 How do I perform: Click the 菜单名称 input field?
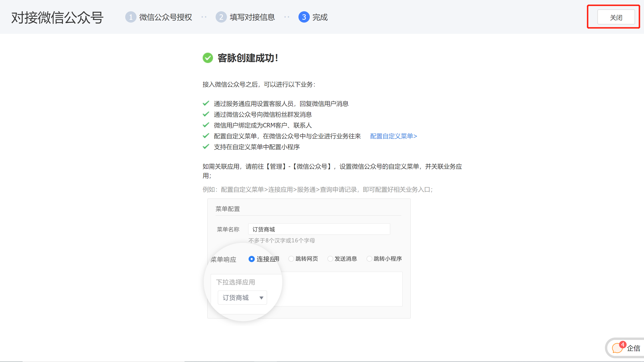click(319, 229)
